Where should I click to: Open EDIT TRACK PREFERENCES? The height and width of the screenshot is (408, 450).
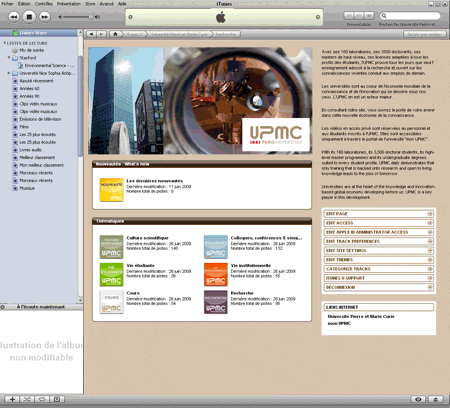click(379, 241)
